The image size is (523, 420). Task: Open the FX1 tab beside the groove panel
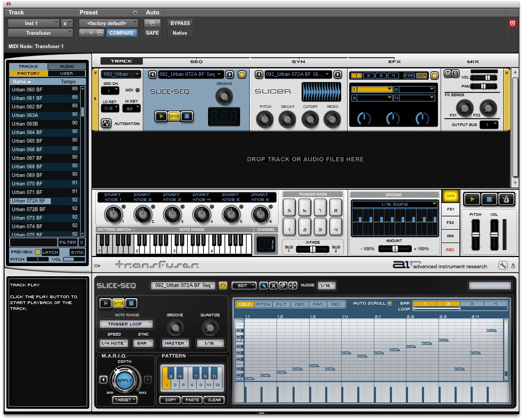(x=451, y=209)
